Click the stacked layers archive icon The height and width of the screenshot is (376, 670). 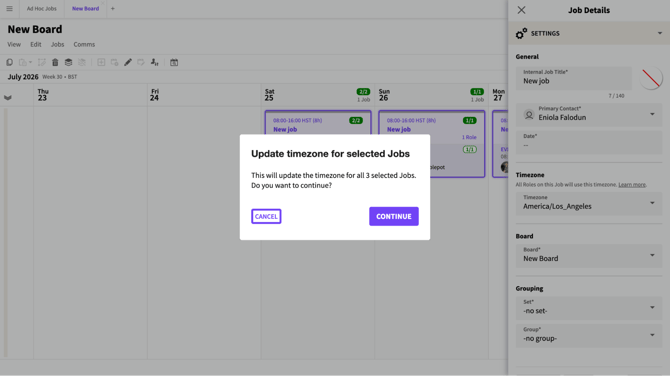[x=68, y=62]
